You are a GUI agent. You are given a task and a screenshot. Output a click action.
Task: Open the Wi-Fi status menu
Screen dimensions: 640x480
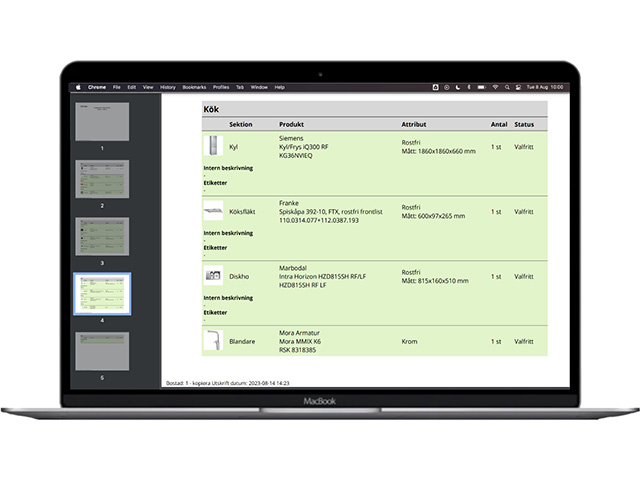tap(496, 87)
